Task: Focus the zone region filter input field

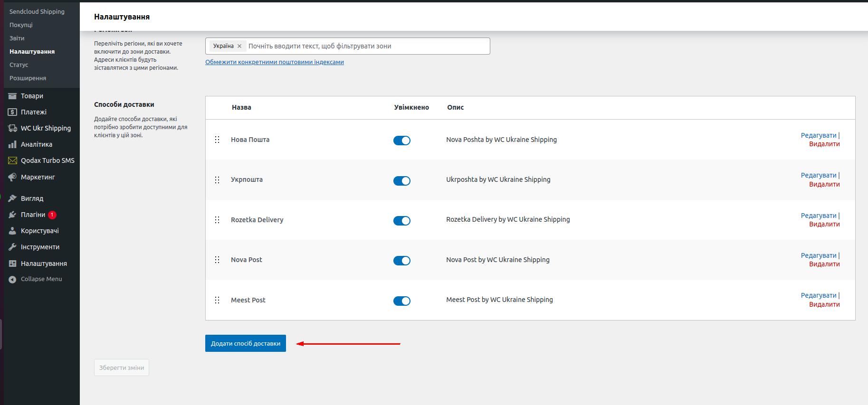Action: coord(366,46)
